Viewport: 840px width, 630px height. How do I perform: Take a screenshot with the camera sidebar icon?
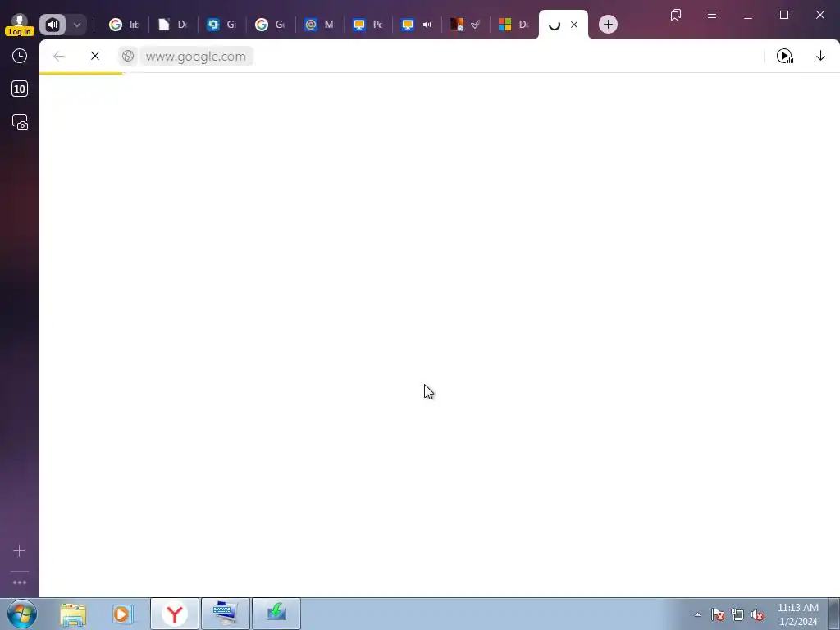20,122
